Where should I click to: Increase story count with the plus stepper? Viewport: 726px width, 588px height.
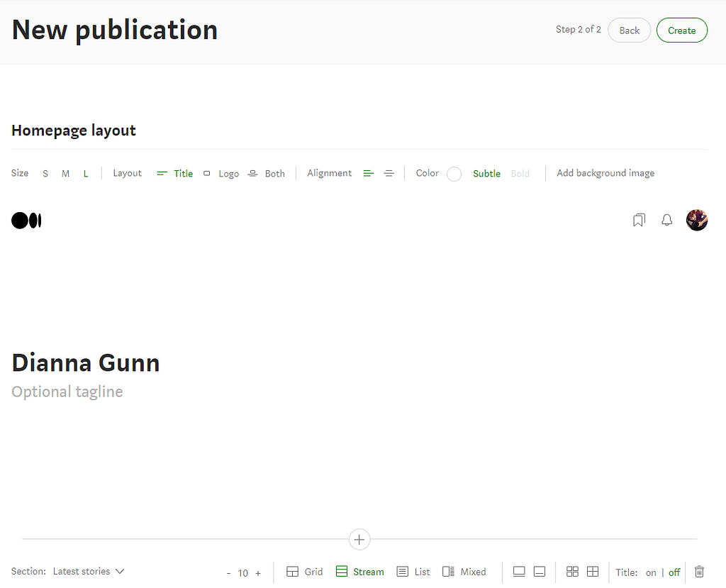click(x=258, y=572)
